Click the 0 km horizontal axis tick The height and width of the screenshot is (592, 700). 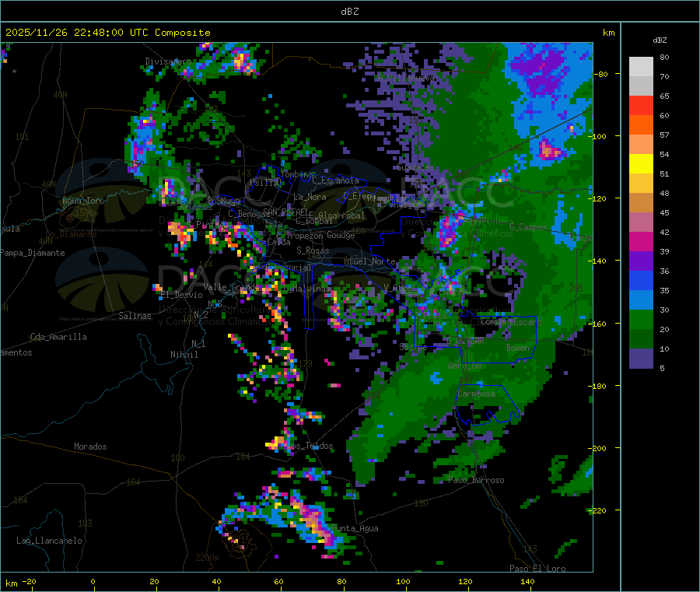pos(93,582)
